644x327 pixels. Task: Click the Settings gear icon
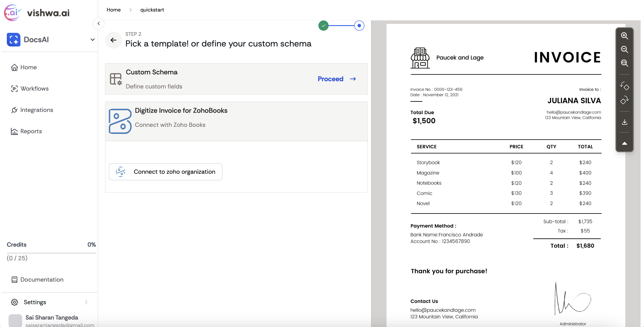(14, 302)
